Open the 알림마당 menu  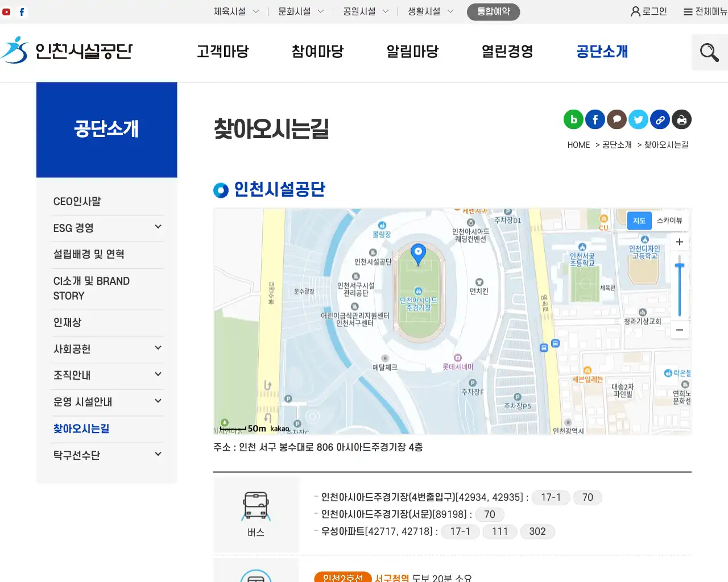(412, 51)
